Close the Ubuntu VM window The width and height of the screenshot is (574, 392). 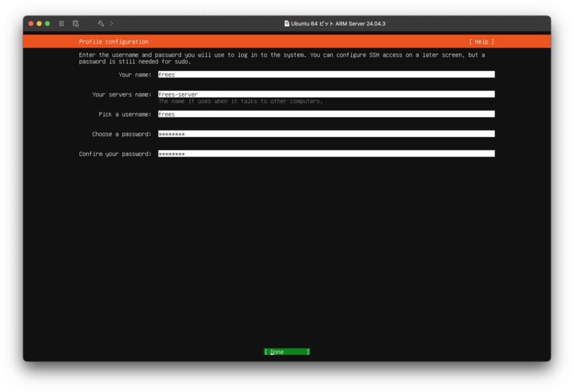click(x=31, y=24)
